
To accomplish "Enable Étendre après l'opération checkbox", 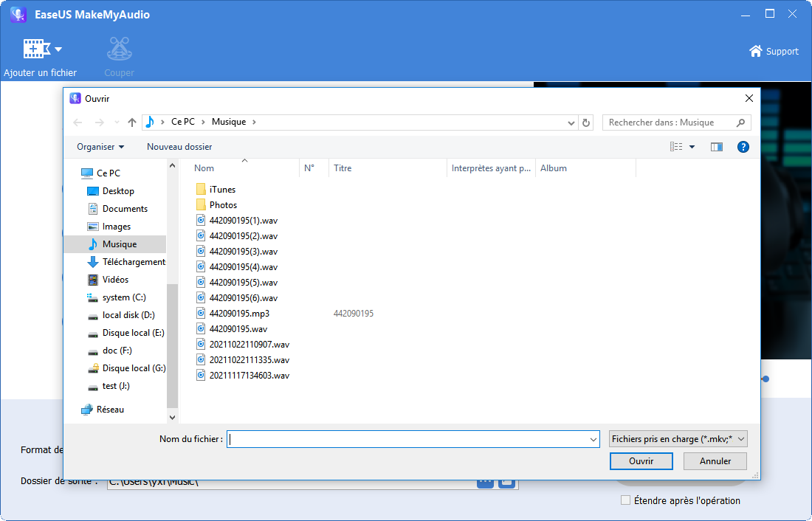I will coord(625,500).
